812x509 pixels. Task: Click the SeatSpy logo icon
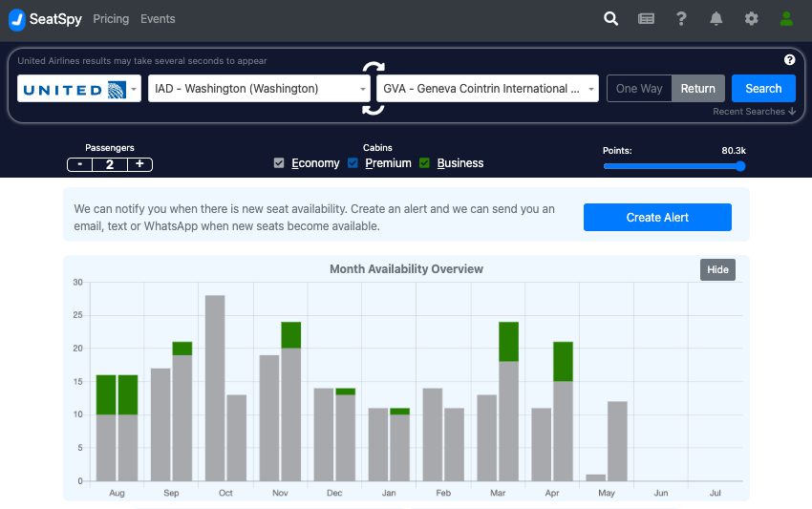[17, 19]
